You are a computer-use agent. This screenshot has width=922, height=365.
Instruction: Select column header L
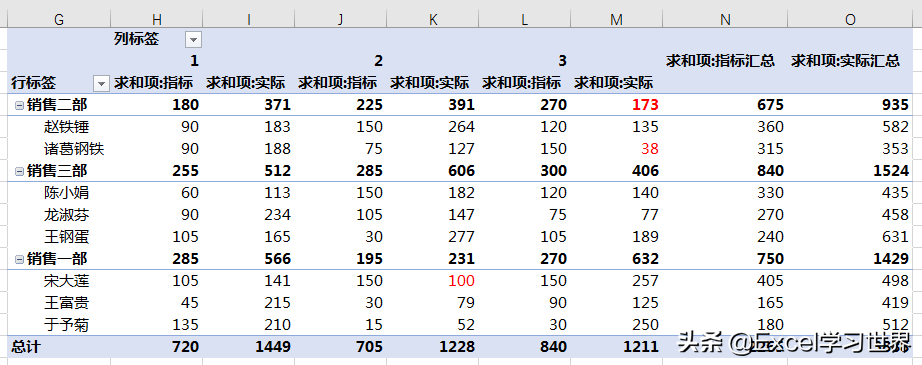click(x=525, y=20)
